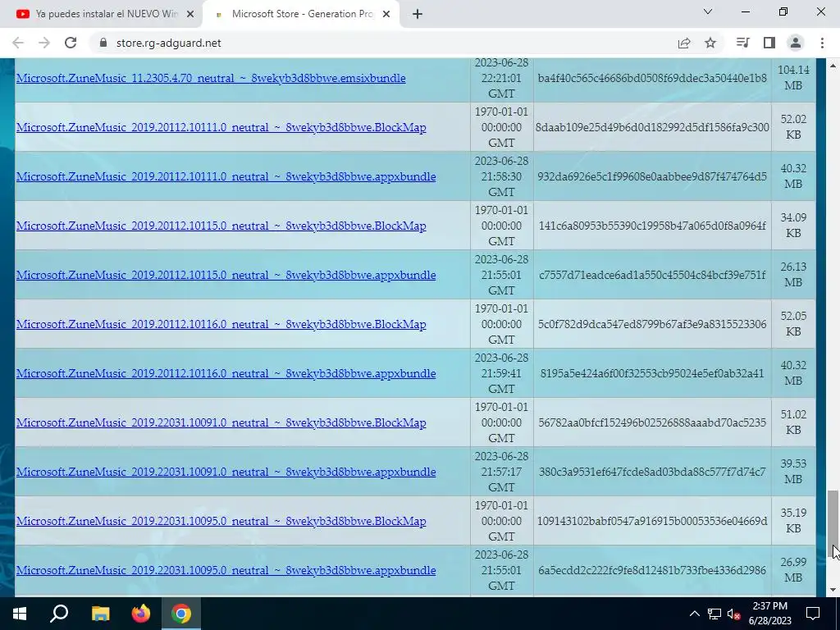Click the 104.14 MB size cell
Screen dimensions: 840x630
pyautogui.click(x=793, y=78)
